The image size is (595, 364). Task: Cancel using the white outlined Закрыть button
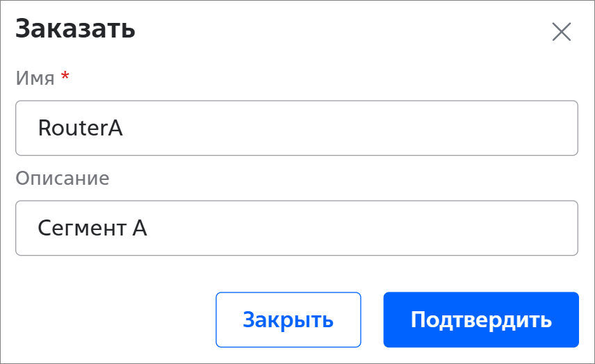pos(288,320)
